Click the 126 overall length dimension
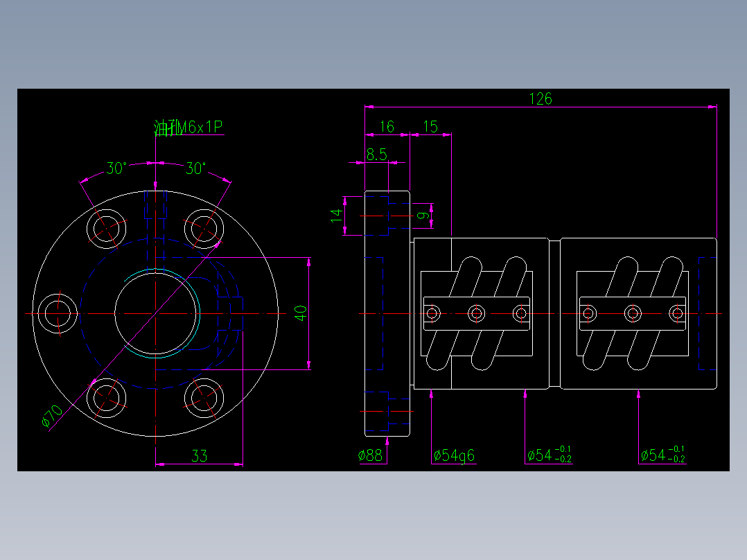Screen dimensions: 747x560 pos(541,98)
